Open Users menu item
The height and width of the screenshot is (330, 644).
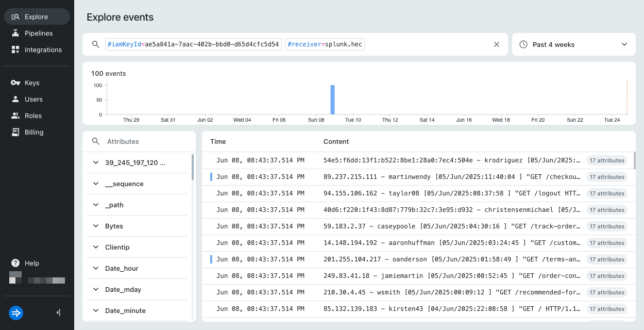[37, 99]
